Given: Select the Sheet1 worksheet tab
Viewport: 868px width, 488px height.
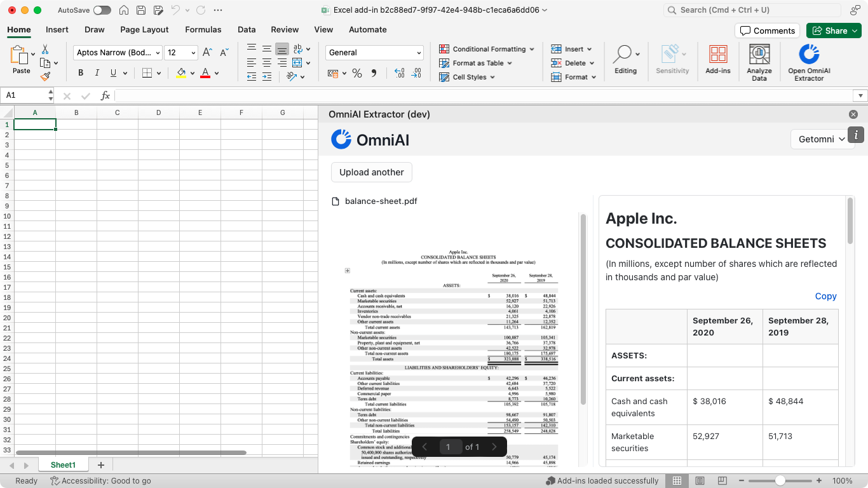Looking at the screenshot, I should coord(63,465).
